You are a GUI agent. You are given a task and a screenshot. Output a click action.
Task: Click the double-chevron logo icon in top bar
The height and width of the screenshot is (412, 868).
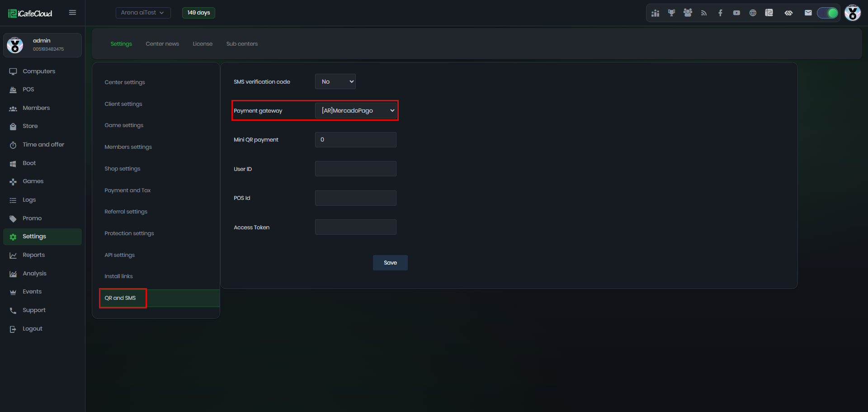(x=788, y=13)
